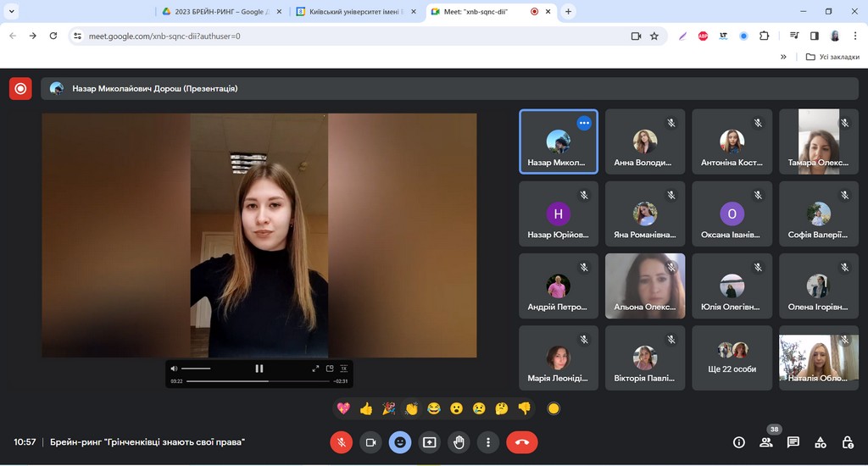Open options on Назар Микол... tile
Image resolution: width=868 pixels, height=466 pixels.
click(x=583, y=123)
